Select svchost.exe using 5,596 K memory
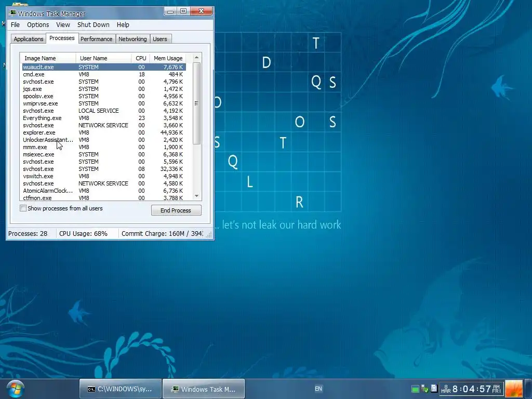The image size is (532, 399). [104, 162]
